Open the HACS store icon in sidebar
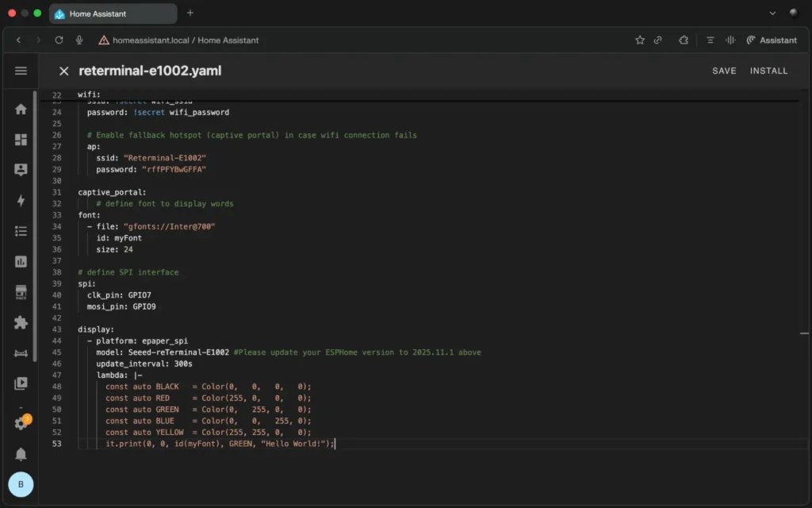Image resolution: width=812 pixels, height=508 pixels. pos(21,292)
